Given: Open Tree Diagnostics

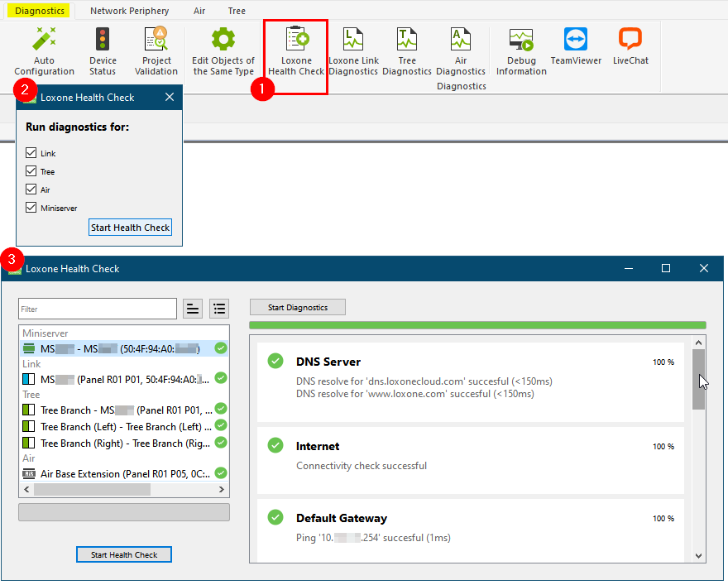Looking at the screenshot, I should point(407,51).
